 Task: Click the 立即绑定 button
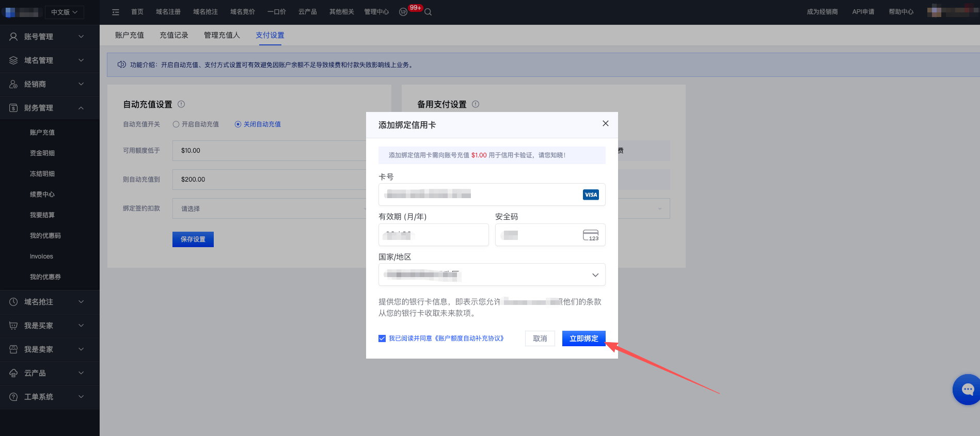pos(583,338)
